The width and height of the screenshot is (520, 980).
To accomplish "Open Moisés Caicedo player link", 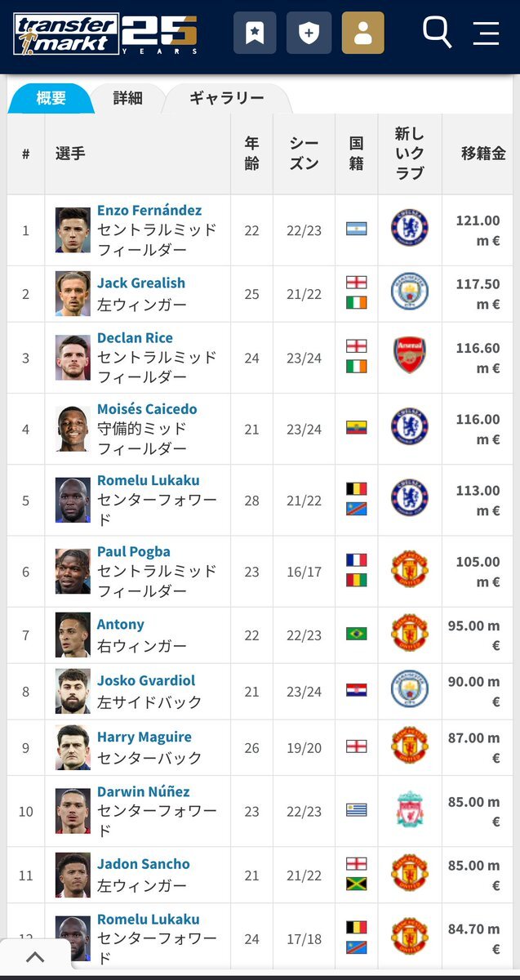I will click(x=147, y=409).
